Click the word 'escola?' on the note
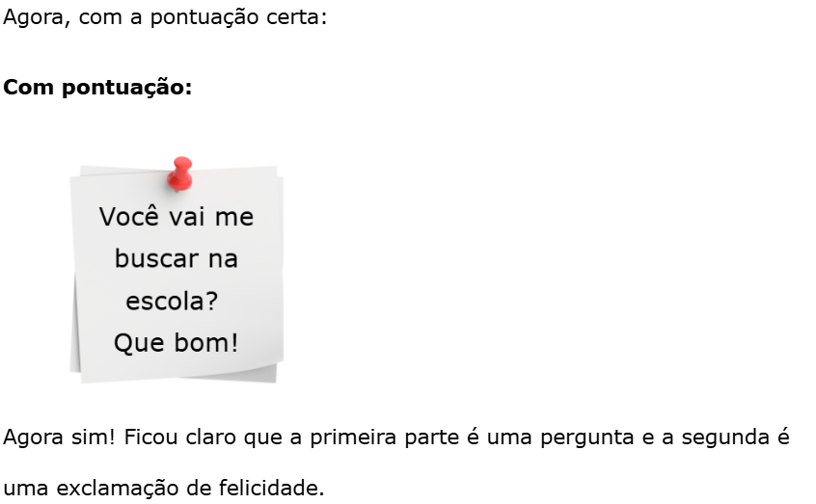Screen dimensions: 816x504 172,301
